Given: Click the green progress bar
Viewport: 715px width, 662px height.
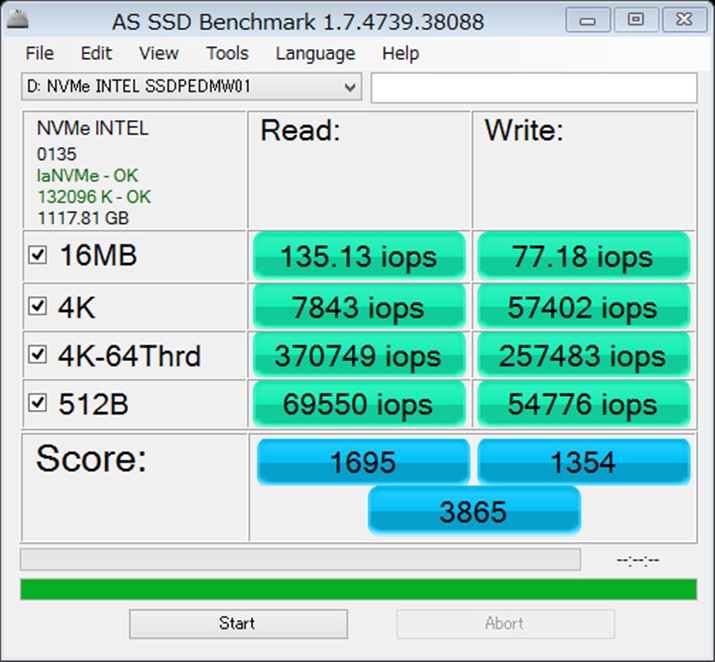Looking at the screenshot, I should [358, 589].
